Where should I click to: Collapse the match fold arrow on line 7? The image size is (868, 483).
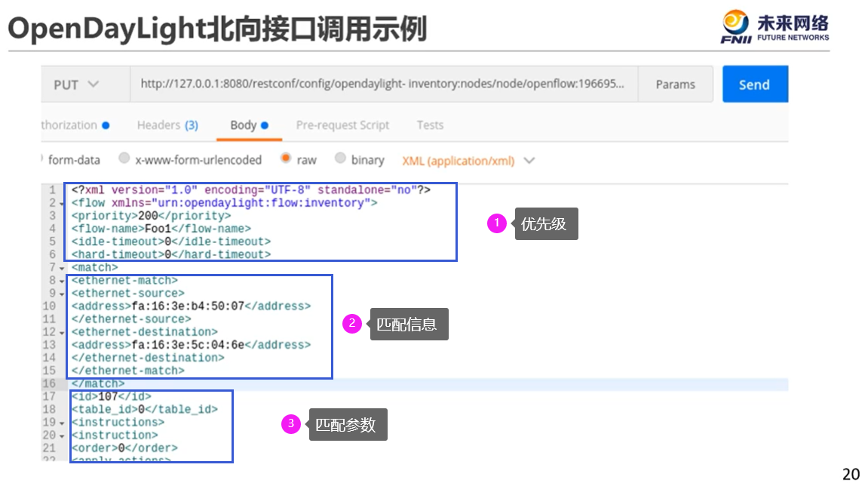[61, 268]
